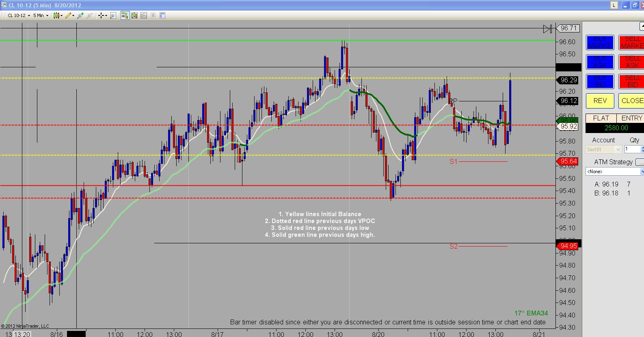The width and height of the screenshot is (644, 337).
Task: Expand the chart style dropdown arrow
Action: [x=61, y=15]
